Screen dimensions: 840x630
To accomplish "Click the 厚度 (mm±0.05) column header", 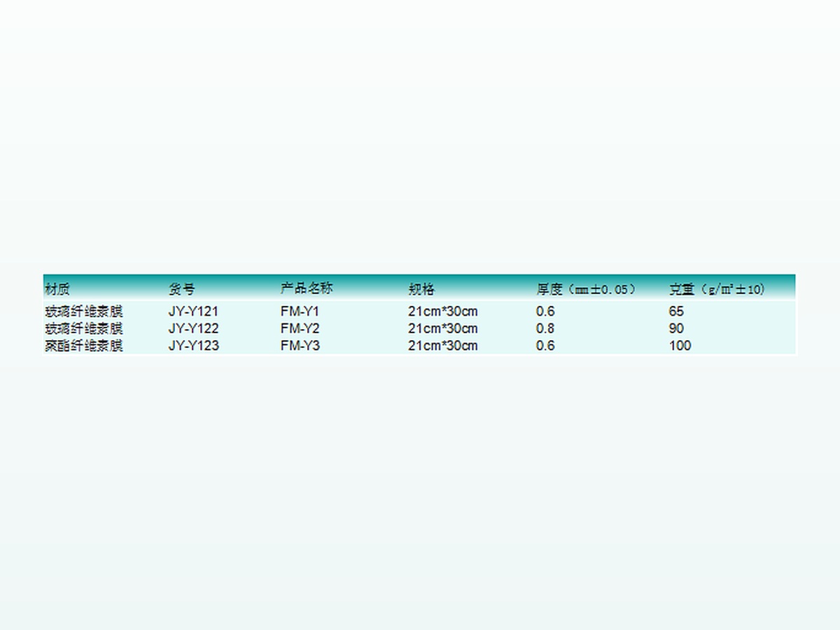I will (587, 288).
